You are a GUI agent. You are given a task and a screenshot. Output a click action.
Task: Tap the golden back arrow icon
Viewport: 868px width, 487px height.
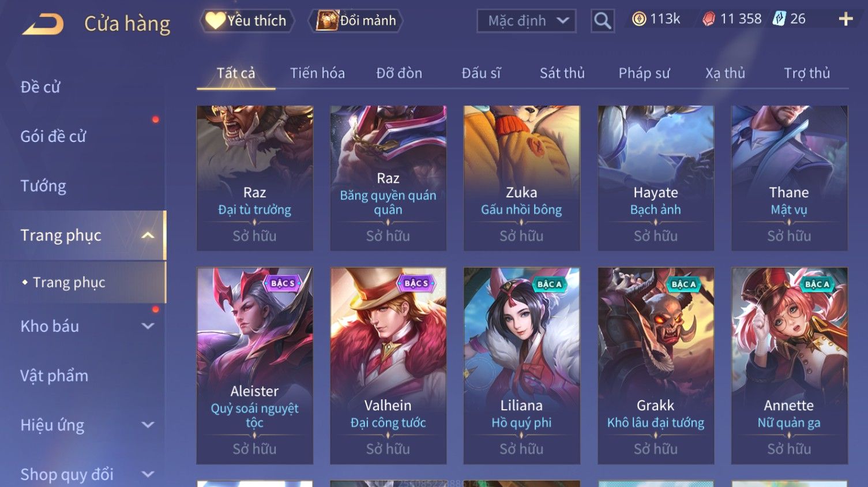[x=42, y=24]
